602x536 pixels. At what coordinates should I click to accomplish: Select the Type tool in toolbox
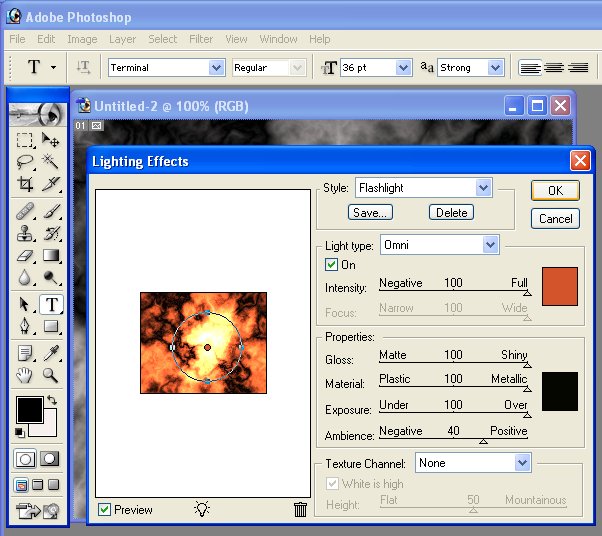click(51, 304)
